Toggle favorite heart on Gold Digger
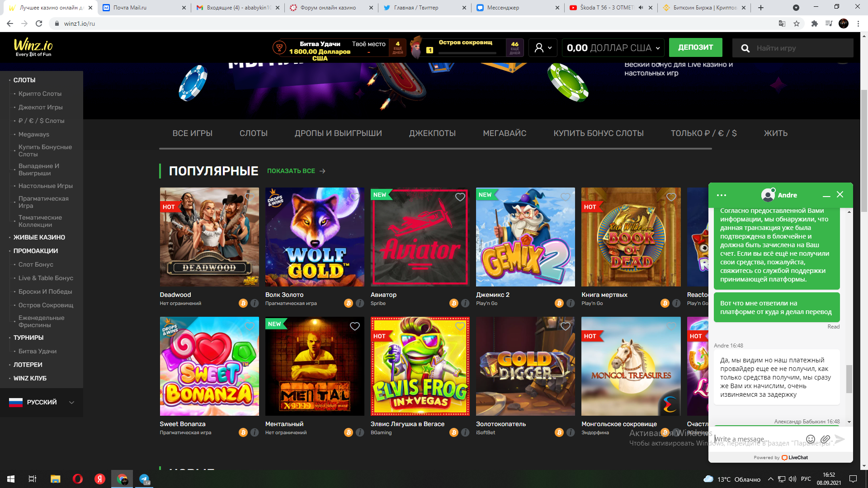 [566, 326]
